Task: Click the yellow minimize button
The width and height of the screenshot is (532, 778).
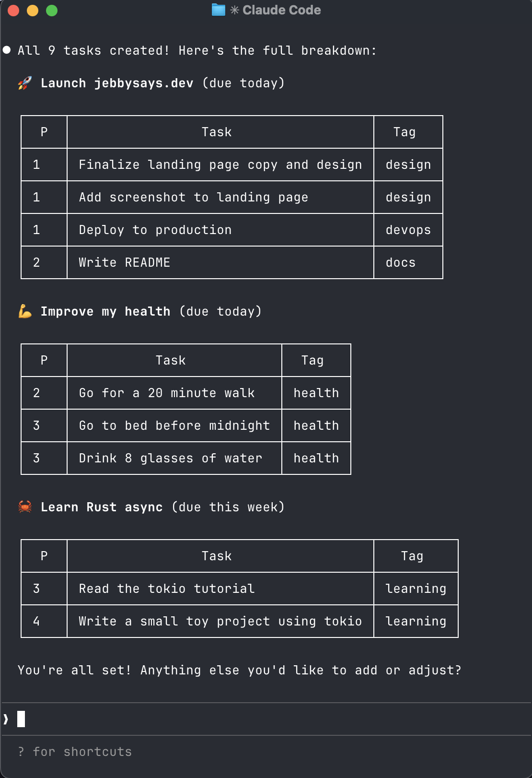Action: tap(33, 10)
